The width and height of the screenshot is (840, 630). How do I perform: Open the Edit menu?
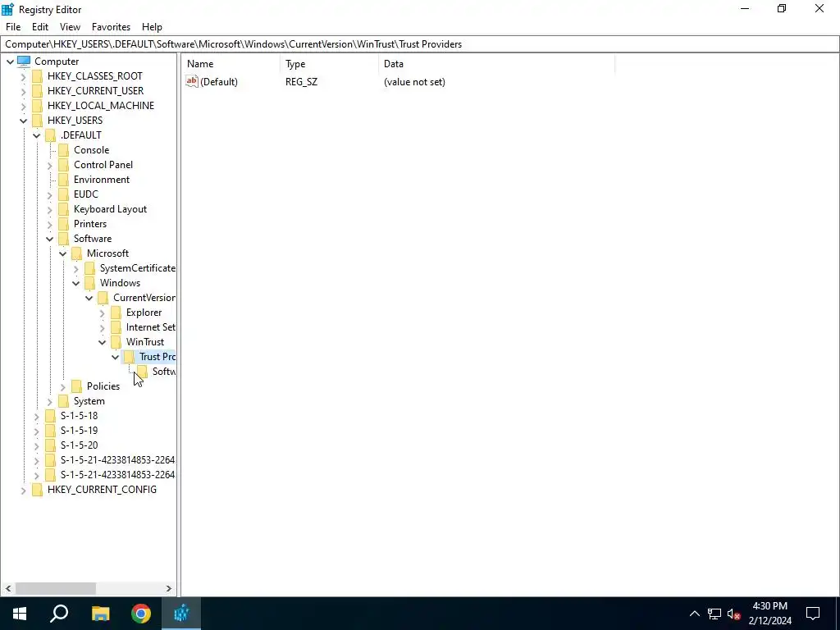[40, 27]
